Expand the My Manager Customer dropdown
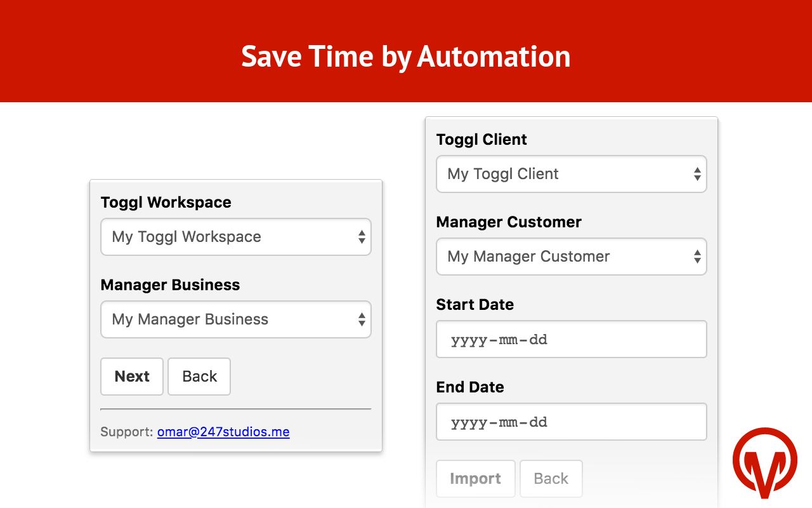This screenshot has width=812, height=508. (572, 257)
